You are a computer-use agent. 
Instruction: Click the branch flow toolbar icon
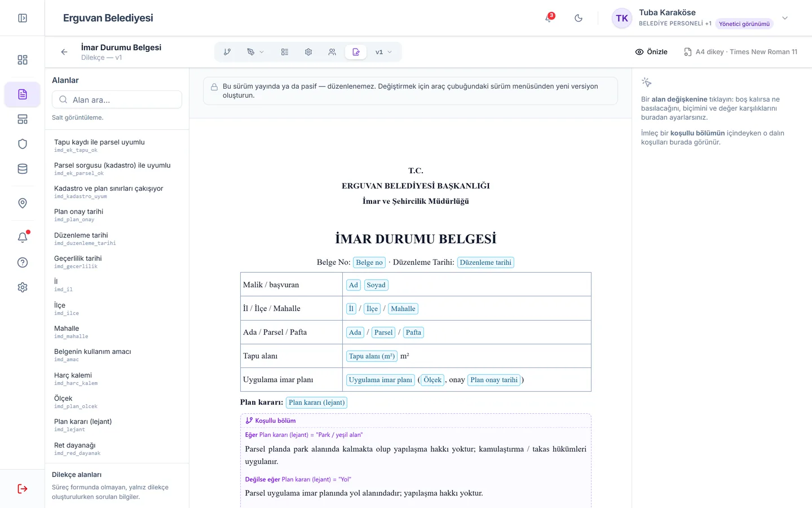tap(227, 52)
